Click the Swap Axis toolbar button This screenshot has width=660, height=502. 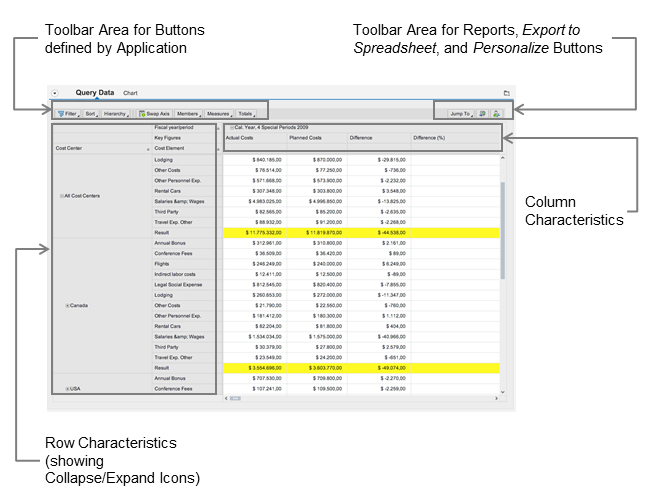coord(154,114)
